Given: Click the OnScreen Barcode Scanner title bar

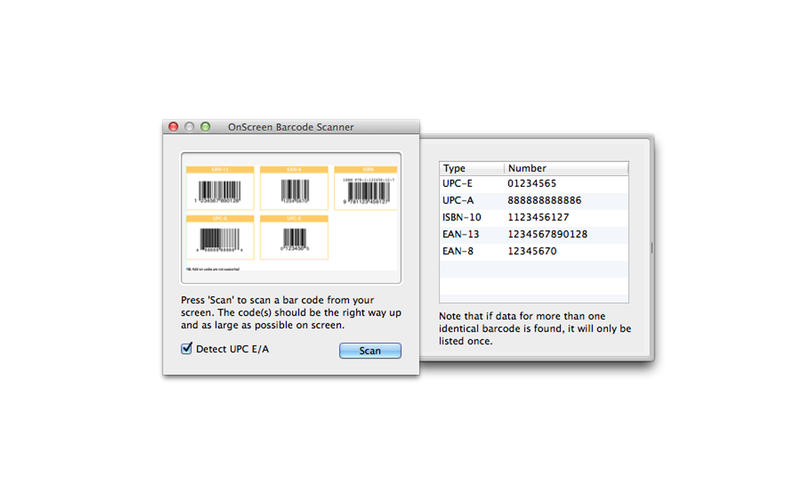Looking at the screenshot, I should 291,127.
